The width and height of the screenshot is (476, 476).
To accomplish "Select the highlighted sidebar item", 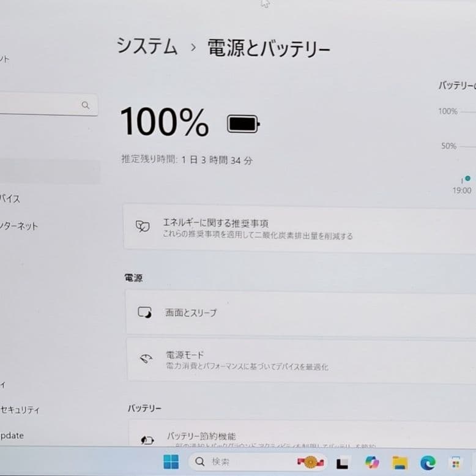I will (50, 172).
